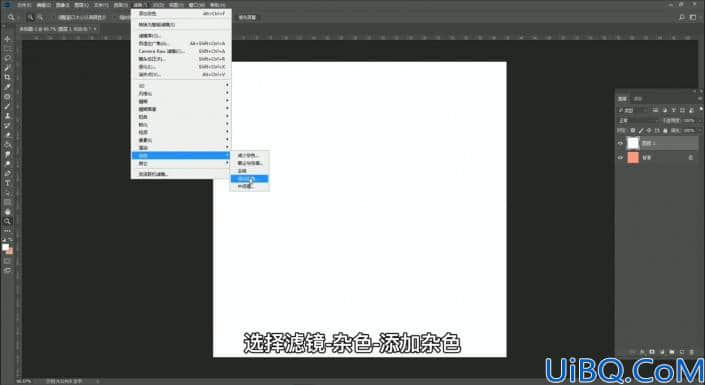Toggle the layer filter on/off switch
705x385 pixels.
tap(701, 109)
